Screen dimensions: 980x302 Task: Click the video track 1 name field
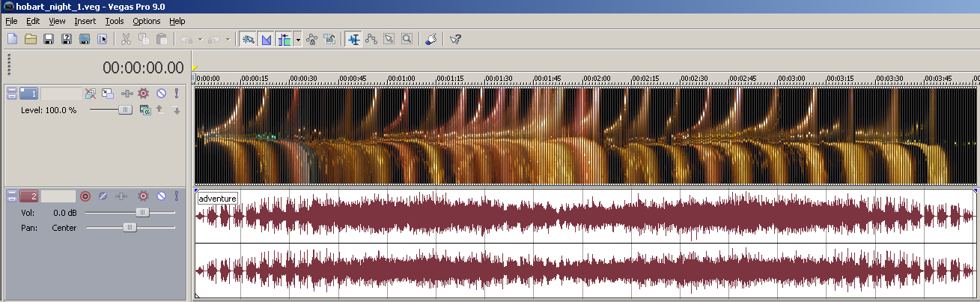[x=61, y=94]
